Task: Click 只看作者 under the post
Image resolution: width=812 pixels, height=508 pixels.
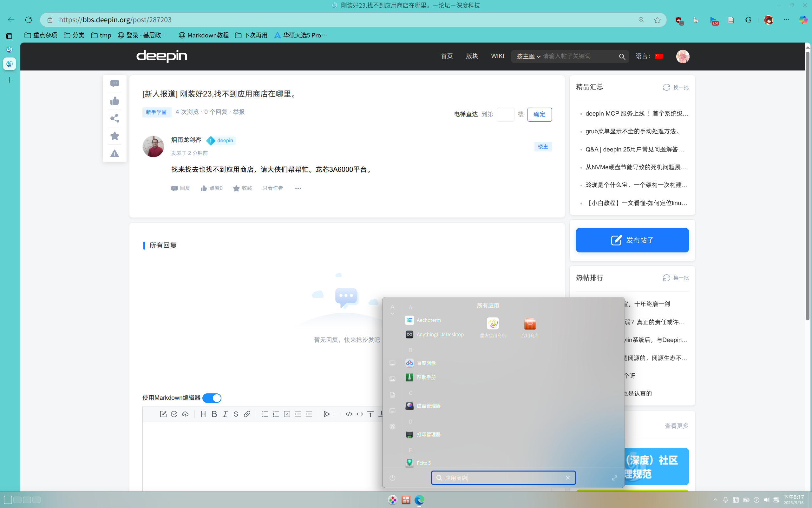Action: tap(272, 188)
